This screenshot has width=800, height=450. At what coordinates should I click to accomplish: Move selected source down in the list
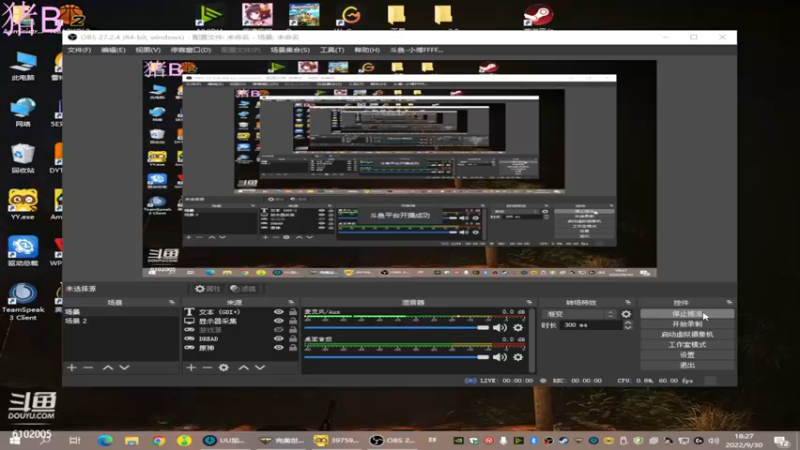pyautogui.click(x=260, y=367)
